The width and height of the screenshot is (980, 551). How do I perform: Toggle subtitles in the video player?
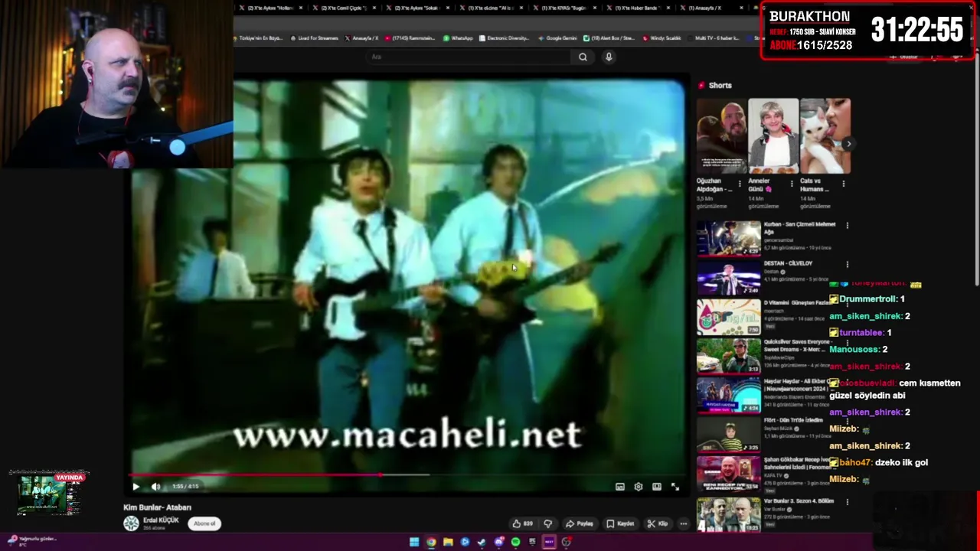[619, 487]
